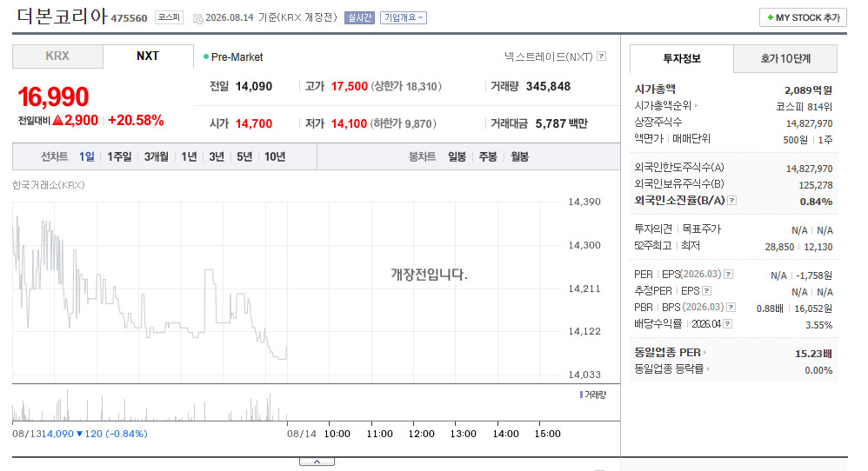
Task: Click the 12:00 time axis label
Action: click(x=421, y=434)
